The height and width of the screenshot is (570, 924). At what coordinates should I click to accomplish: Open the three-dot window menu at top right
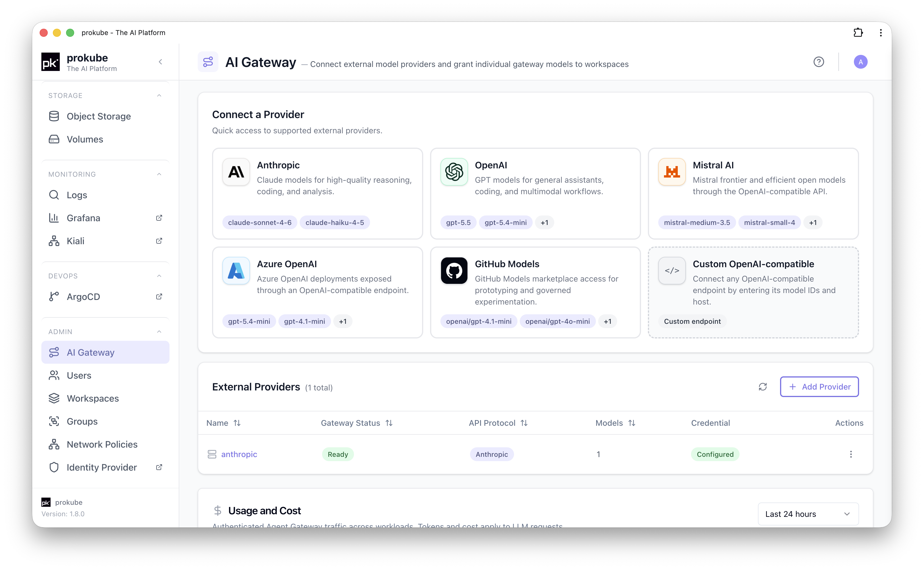(x=881, y=33)
